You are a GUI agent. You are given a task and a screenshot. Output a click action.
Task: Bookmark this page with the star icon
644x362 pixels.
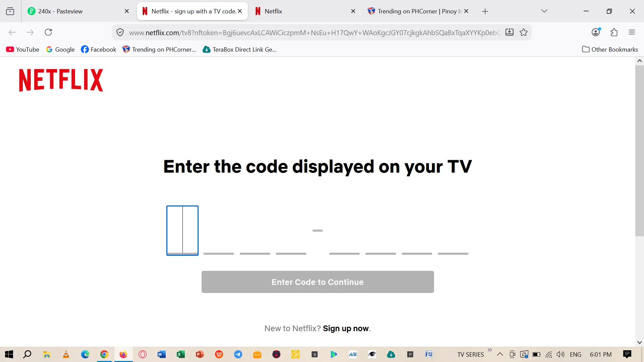point(524,33)
